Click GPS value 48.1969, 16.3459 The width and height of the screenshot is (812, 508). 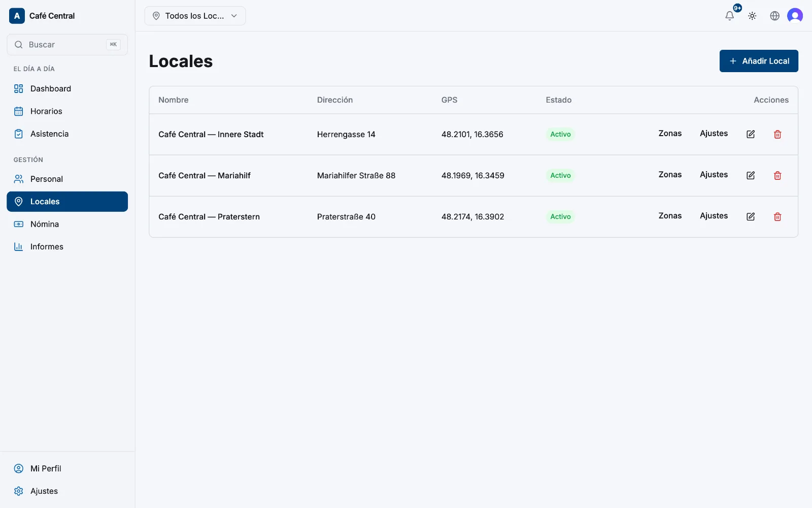pos(473,176)
